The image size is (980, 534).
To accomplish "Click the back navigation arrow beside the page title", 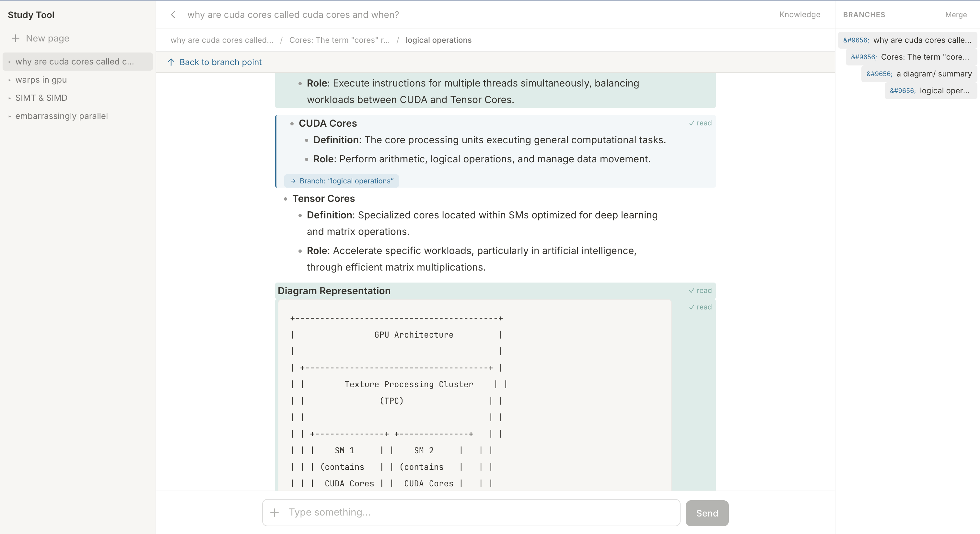I will (173, 15).
